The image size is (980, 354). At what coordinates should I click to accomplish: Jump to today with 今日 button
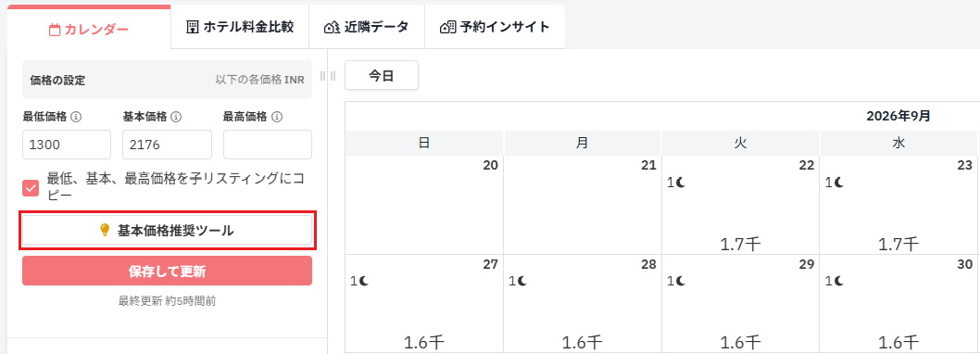pyautogui.click(x=382, y=76)
